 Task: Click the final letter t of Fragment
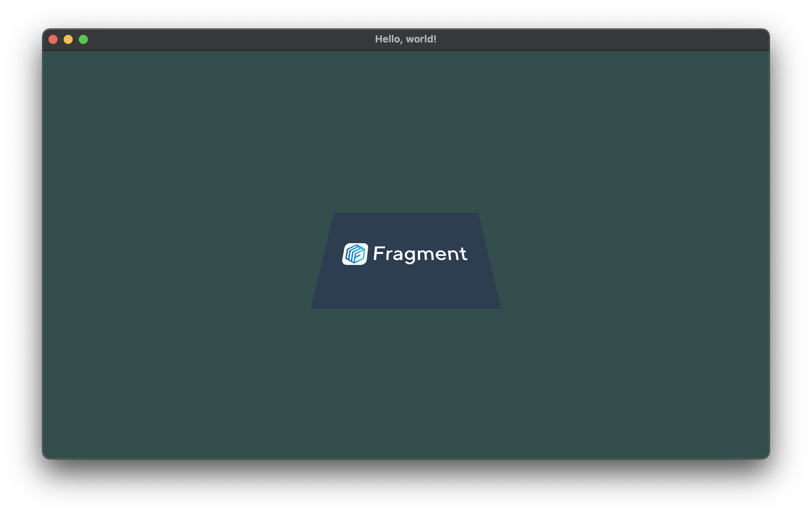[463, 253]
